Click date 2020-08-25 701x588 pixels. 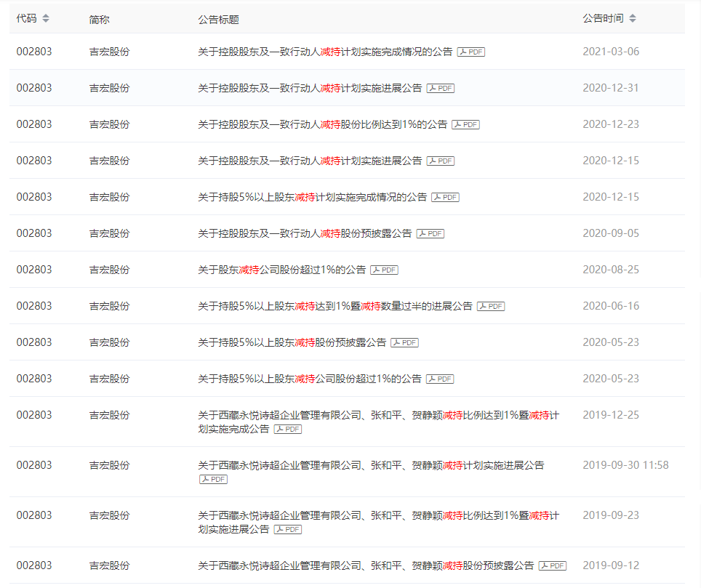[611, 270]
